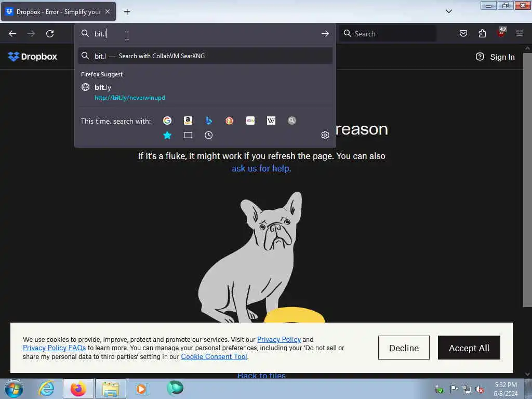Open Windows Media Player taskbar icon

click(x=141, y=389)
